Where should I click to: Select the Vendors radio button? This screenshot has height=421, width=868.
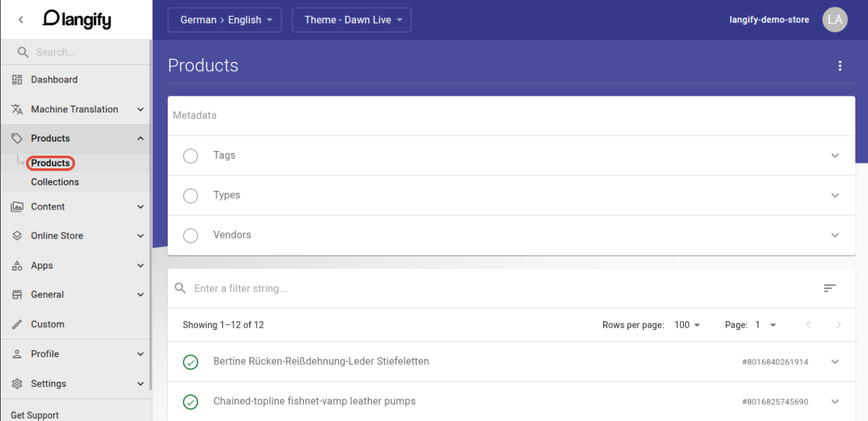pos(190,235)
